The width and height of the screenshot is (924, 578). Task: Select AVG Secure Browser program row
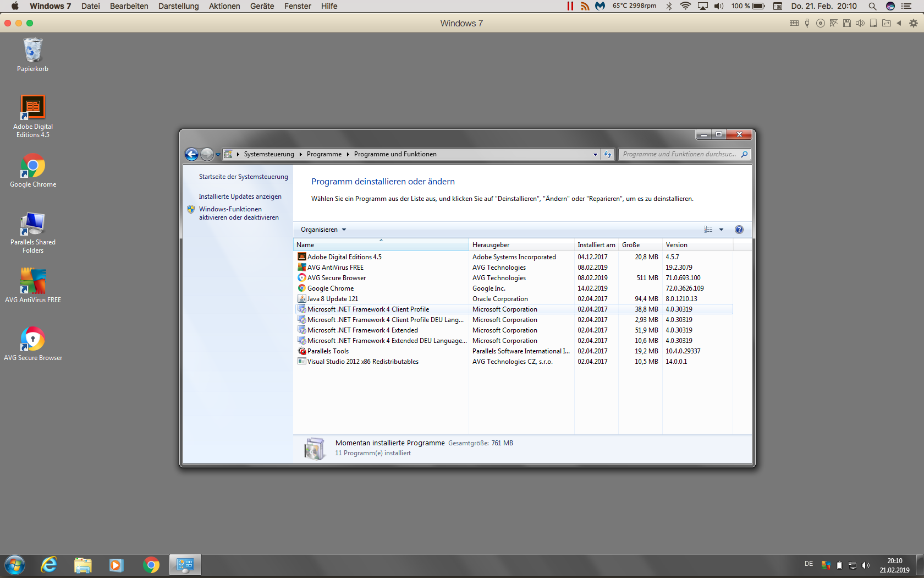coord(514,278)
